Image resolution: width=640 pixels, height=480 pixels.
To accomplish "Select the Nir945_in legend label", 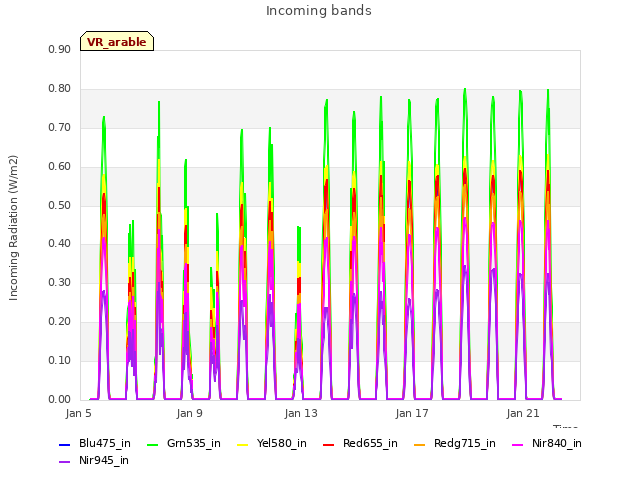I will tap(104, 461).
